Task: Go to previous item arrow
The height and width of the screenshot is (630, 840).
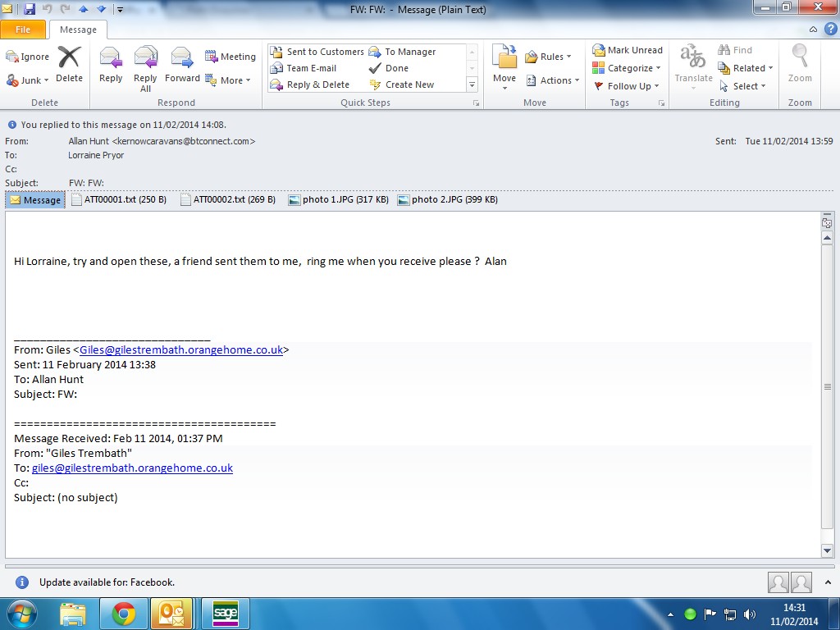Action: 83,9
